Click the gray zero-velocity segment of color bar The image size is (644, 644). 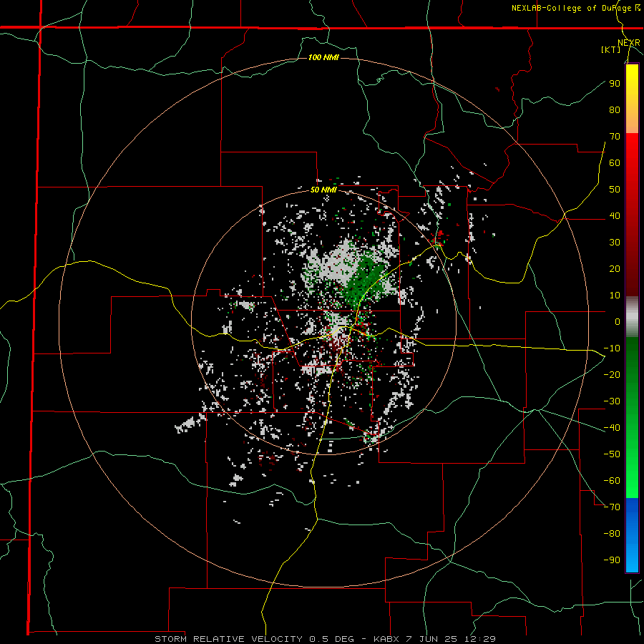[x=632, y=317]
